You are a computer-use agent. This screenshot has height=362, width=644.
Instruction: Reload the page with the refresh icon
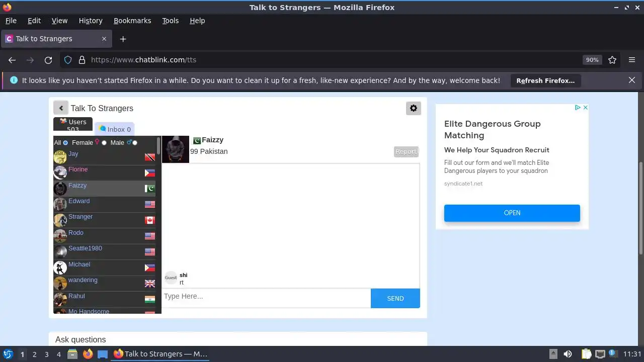48,60
